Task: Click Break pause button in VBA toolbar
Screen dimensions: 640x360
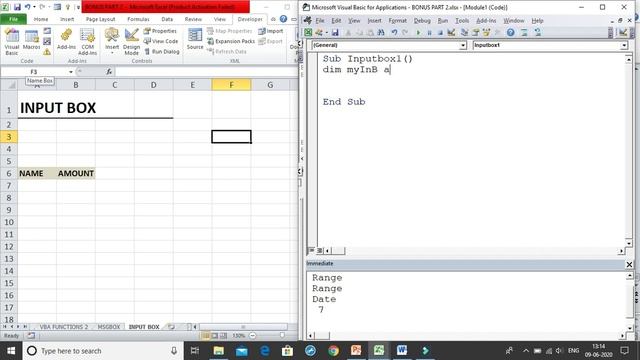Action: pyautogui.click(x=429, y=32)
